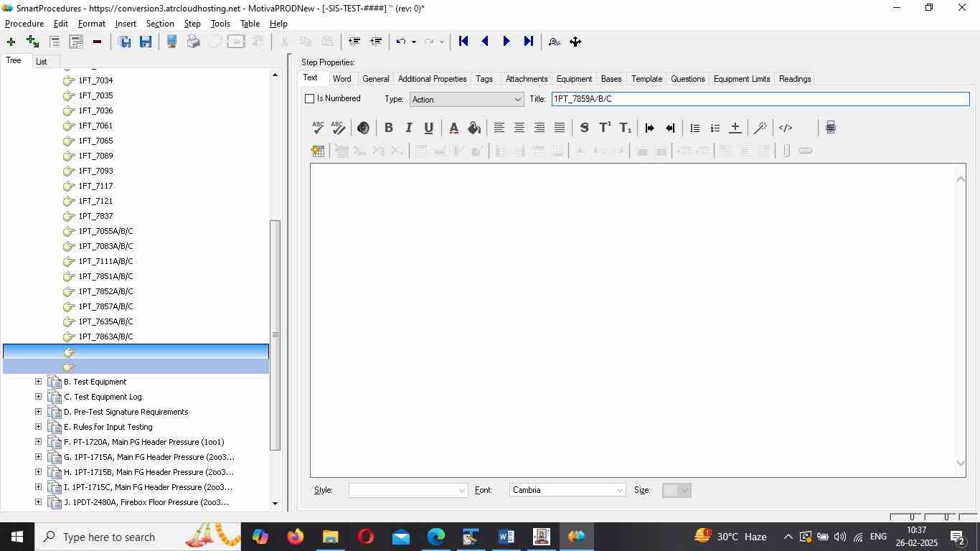Click the single blue disk Save icon

pos(146,42)
